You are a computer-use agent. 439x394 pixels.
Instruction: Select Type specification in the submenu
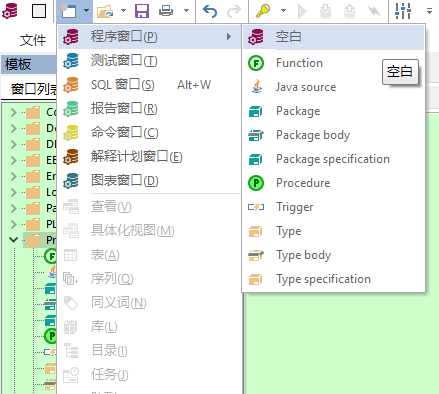pos(333,279)
